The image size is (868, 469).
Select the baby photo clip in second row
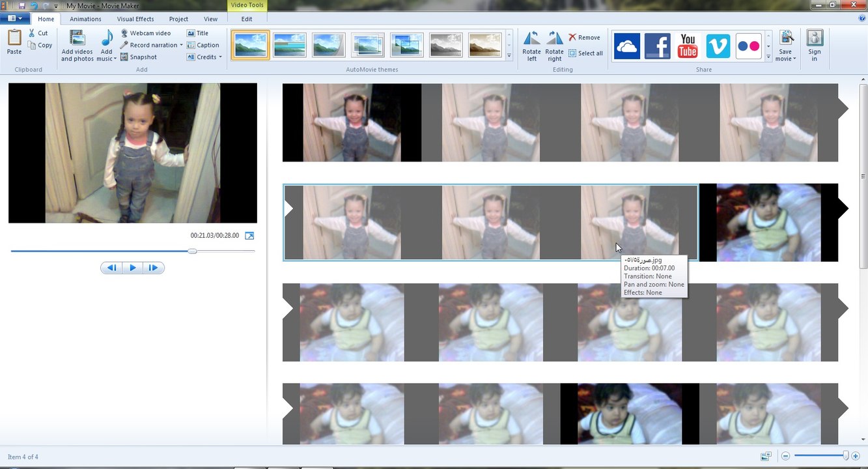pyautogui.click(x=768, y=223)
